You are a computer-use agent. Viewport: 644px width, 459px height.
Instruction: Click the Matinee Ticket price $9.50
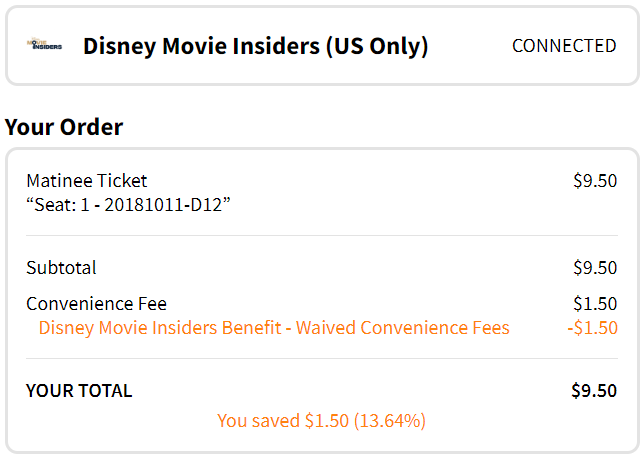[x=595, y=181]
